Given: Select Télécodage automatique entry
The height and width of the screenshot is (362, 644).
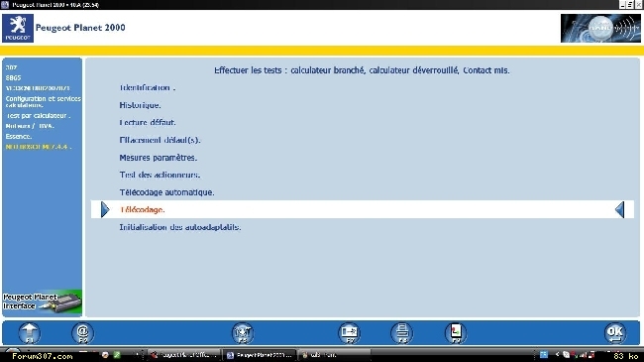Looking at the screenshot, I should pos(166,192).
